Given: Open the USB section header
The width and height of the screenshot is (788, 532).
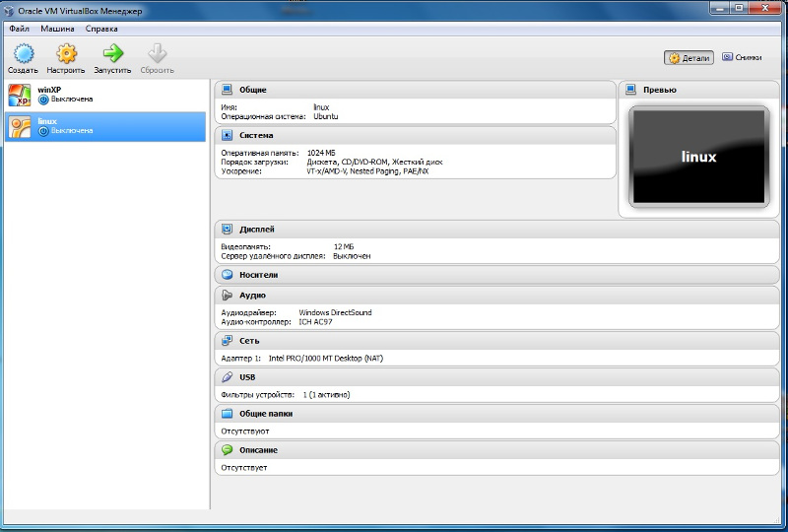Looking at the screenshot, I should point(496,376).
